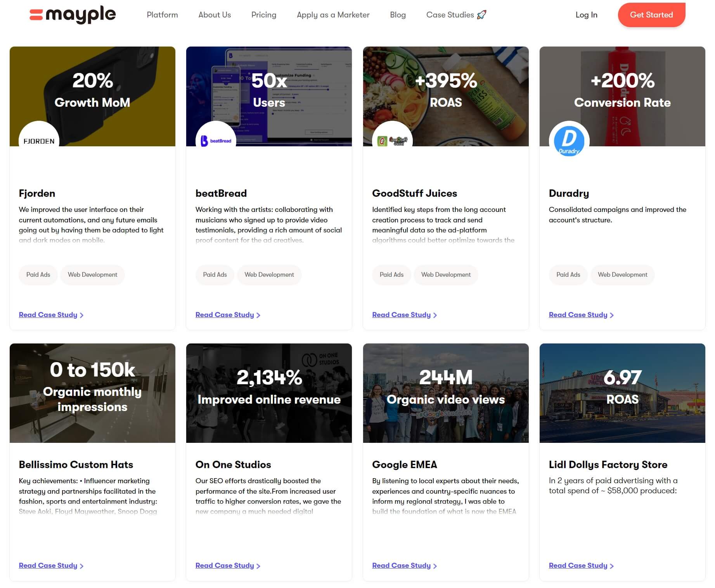The width and height of the screenshot is (715, 588).
Task: Click the Fjorden card title
Action: coord(37,193)
